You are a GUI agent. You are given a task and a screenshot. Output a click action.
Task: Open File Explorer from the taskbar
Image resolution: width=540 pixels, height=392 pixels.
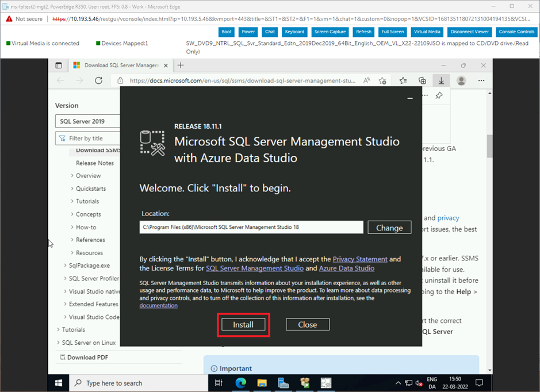pyautogui.click(x=262, y=383)
